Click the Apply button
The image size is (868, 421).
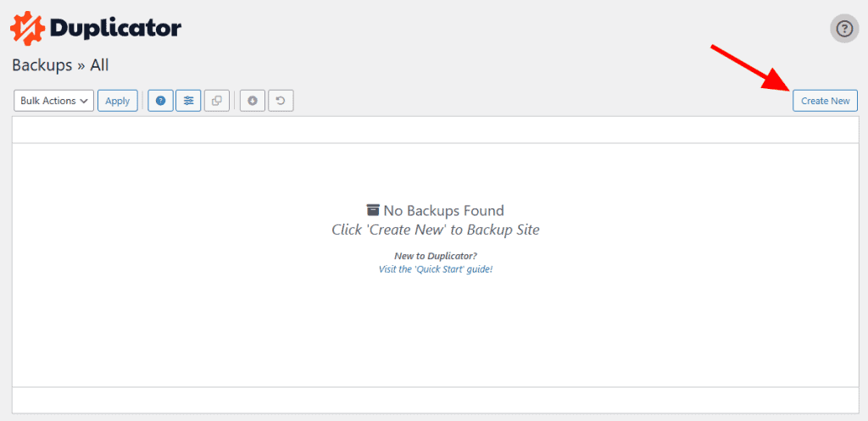(x=117, y=101)
